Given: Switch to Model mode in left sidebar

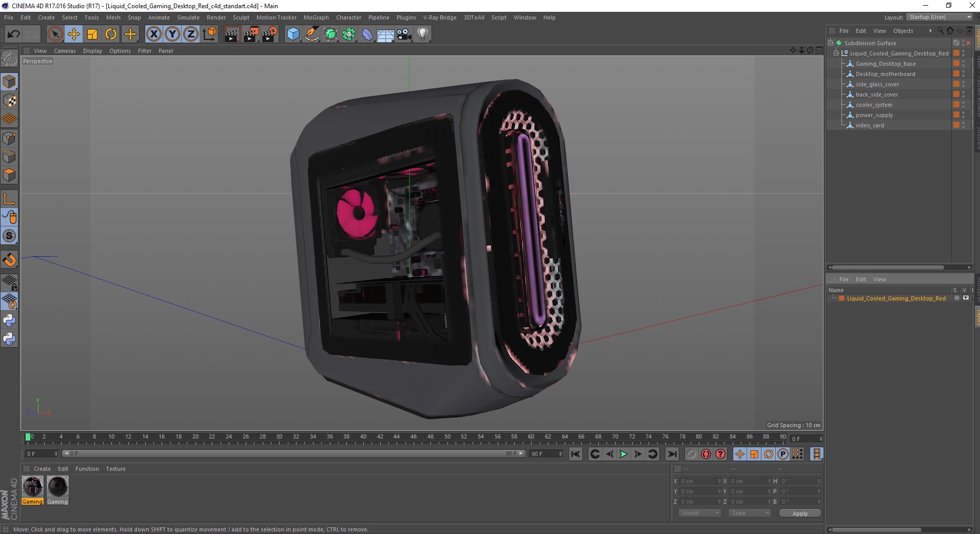Looking at the screenshot, I should (9, 82).
